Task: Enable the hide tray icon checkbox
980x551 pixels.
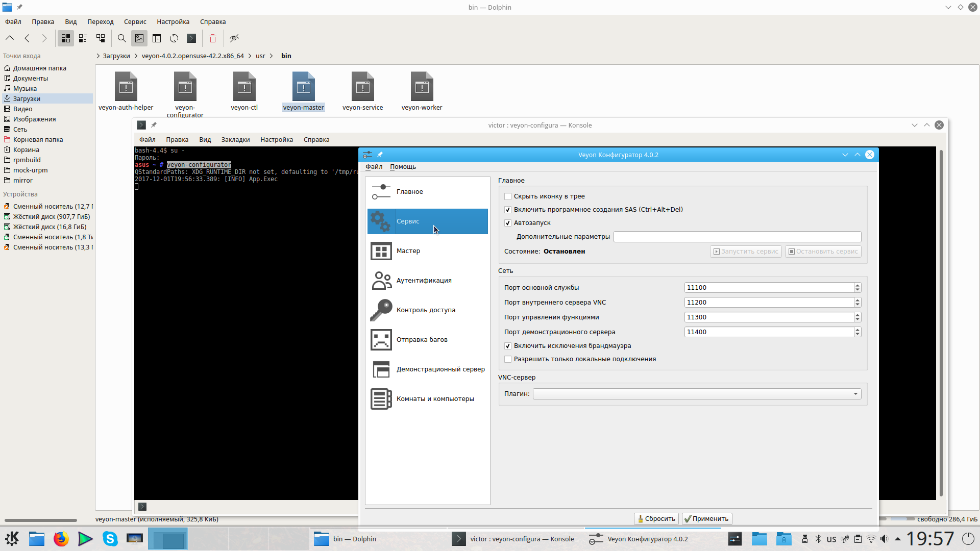Action: pyautogui.click(x=508, y=196)
